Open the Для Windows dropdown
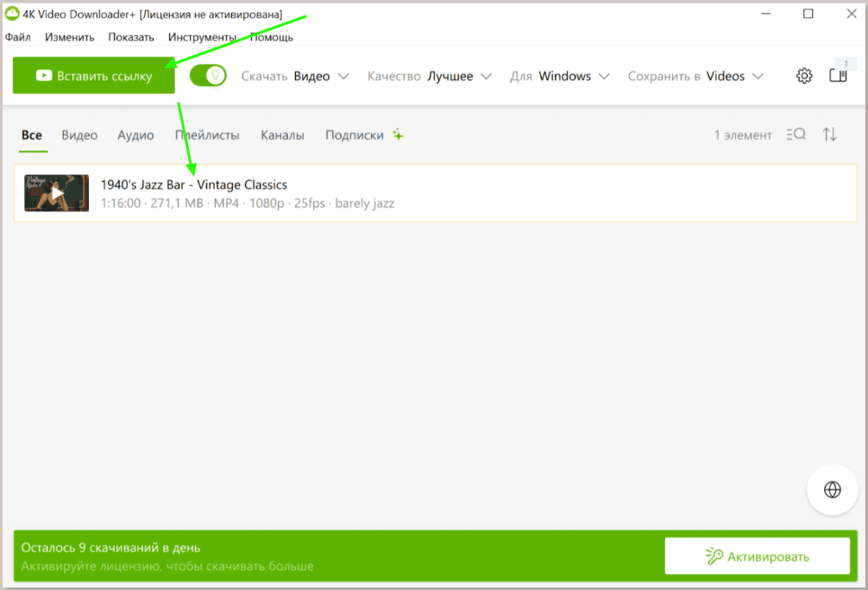 [560, 77]
